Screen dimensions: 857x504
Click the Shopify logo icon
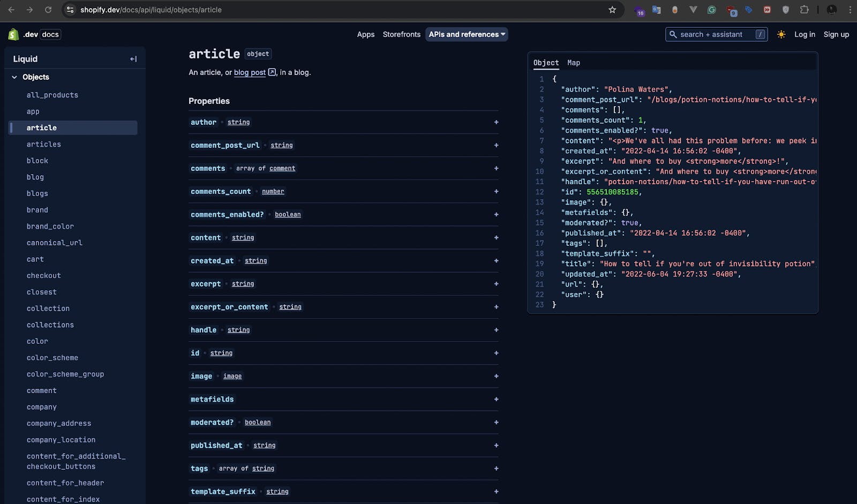coord(13,34)
